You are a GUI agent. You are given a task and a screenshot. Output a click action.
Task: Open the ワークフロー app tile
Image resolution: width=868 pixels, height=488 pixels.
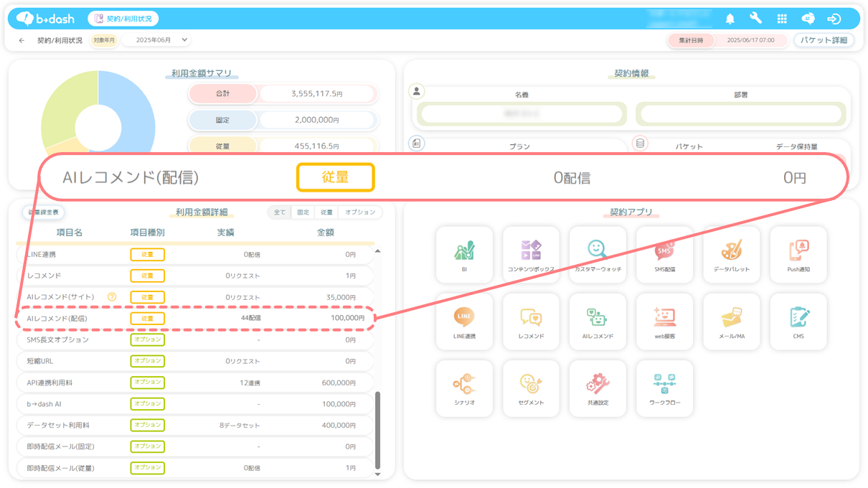(x=664, y=388)
